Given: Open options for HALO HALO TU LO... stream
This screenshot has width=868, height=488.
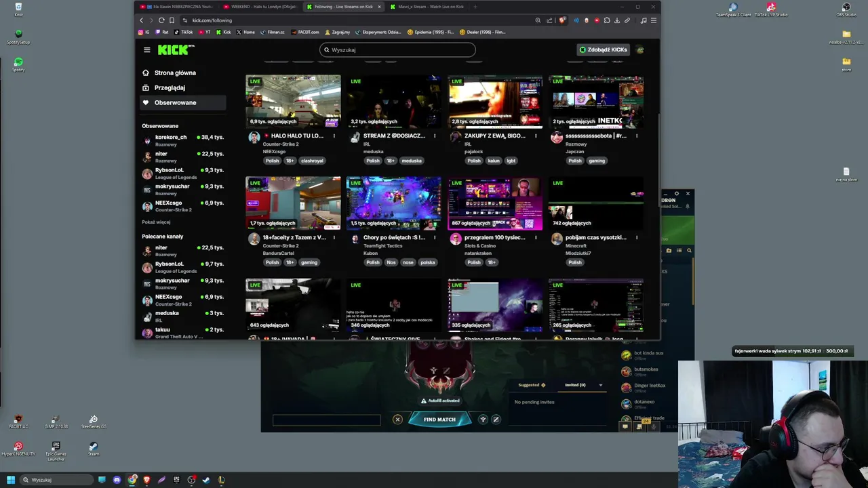Looking at the screenshot, I should 334,136.
